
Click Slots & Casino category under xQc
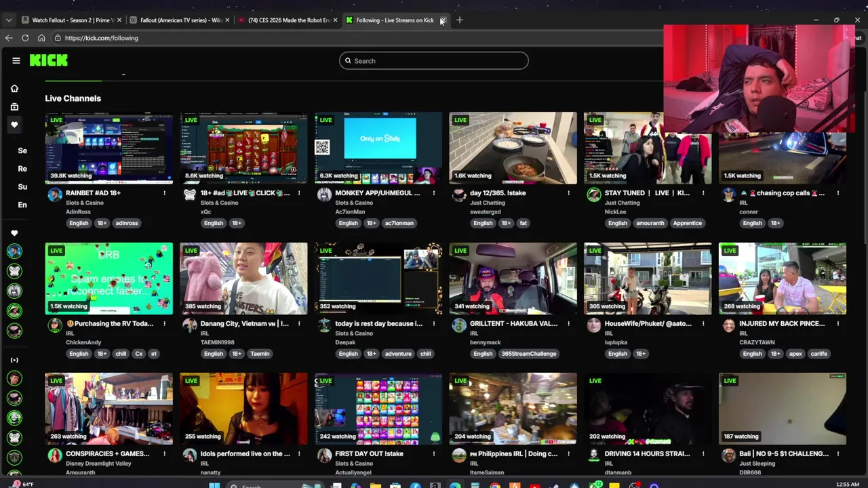(x=219, y=203)
